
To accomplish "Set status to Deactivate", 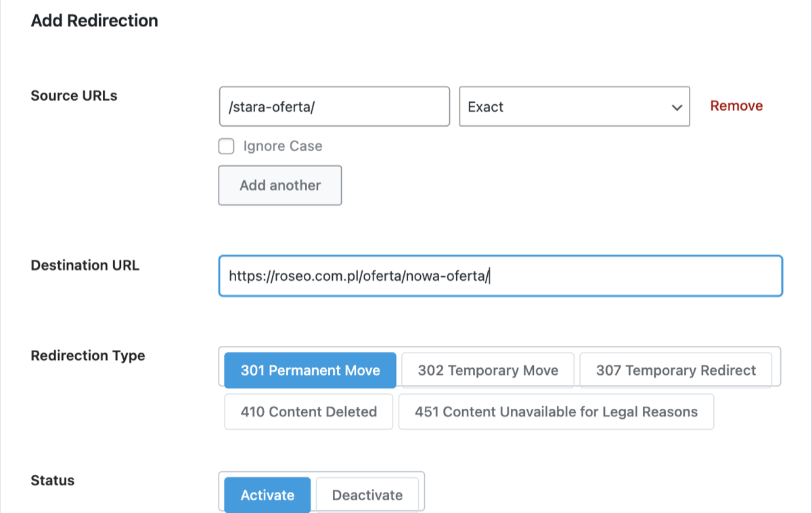I will click(x=367, y=495).
